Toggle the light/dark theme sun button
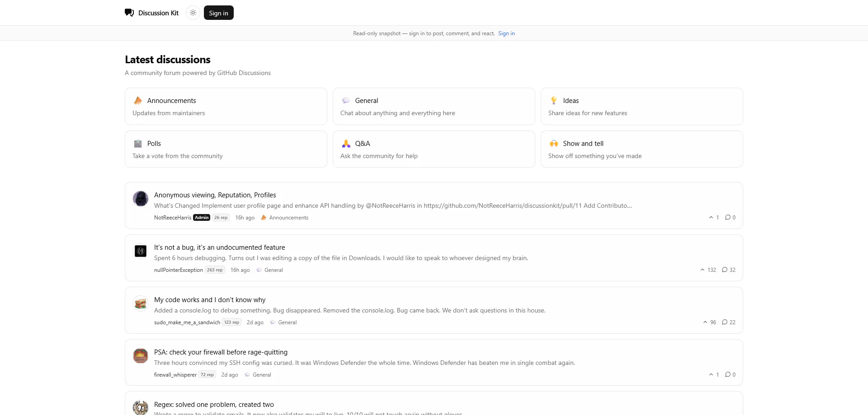 [x=193, y=13]
